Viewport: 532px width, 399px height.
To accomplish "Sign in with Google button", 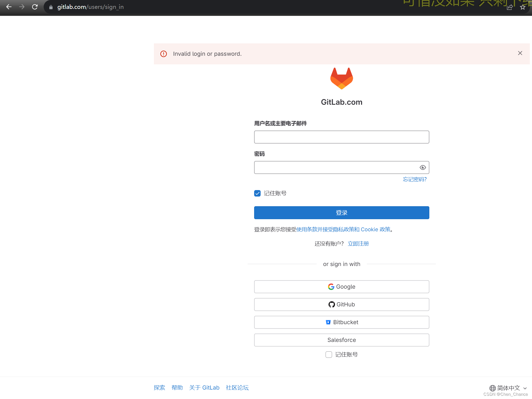I will (x=341, y=287).
